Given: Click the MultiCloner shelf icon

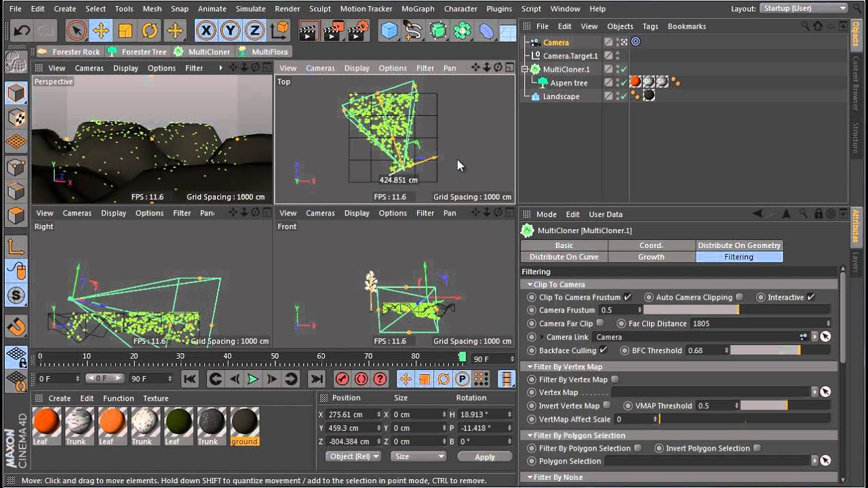Looking at the screenshot, I should (x=202, y=52).
